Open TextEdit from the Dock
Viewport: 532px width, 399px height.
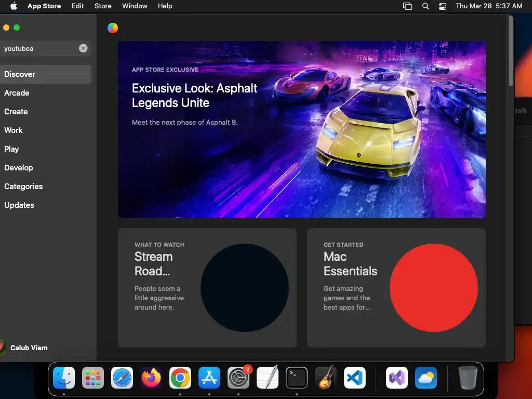268,378
